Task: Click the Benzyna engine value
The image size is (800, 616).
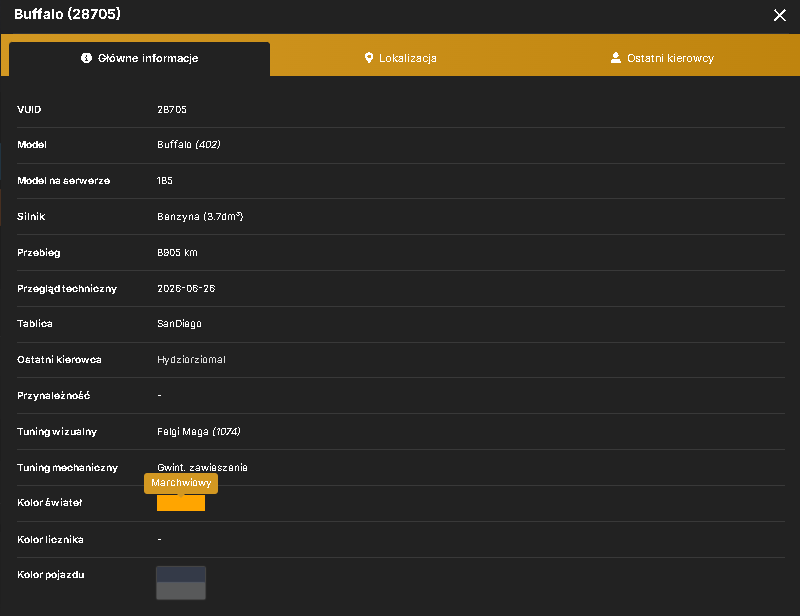Action: [200, 216]
